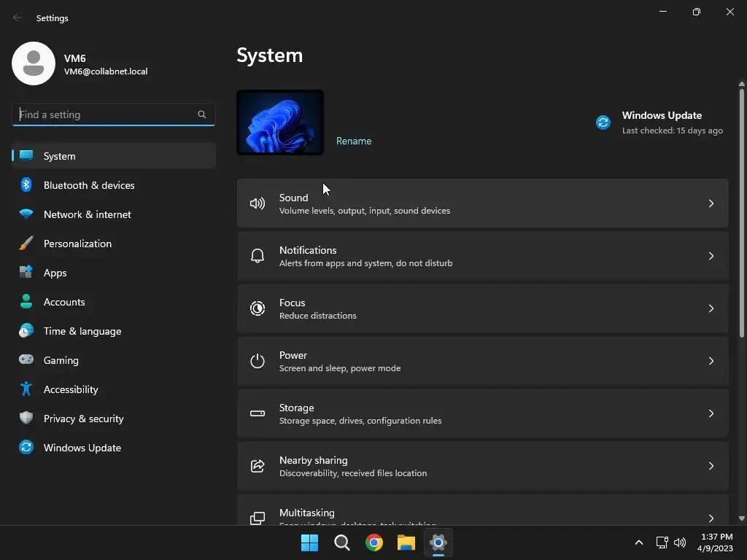Click the Storage drive icon
The image size is (747, 560).
pos(258,413)
